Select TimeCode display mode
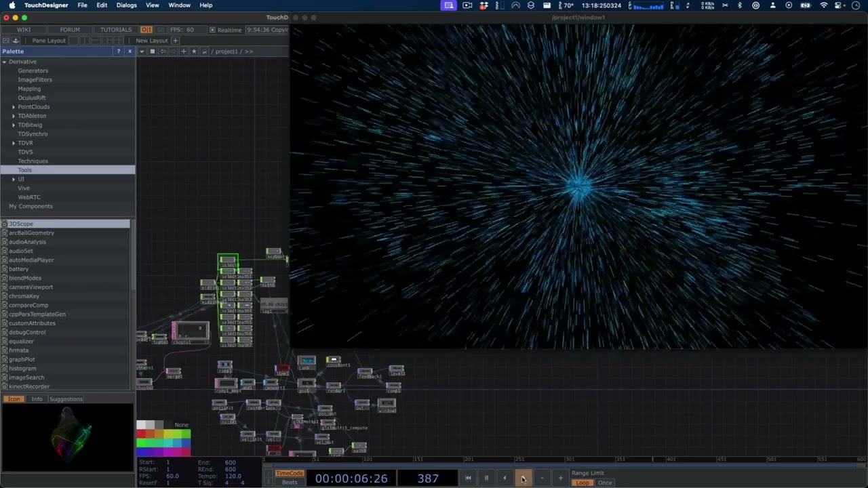Image resolution: width=868 pixels, height=488 pixels. point(290,473)
